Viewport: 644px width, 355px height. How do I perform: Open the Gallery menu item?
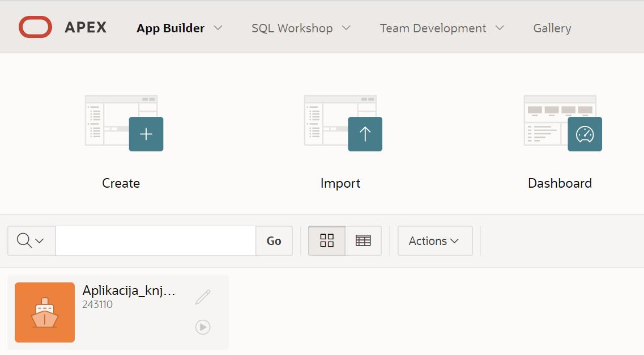(x=552, y=28)
